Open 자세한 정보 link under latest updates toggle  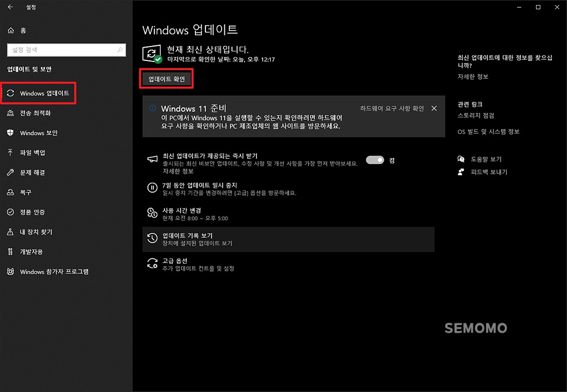pos(178,171)
